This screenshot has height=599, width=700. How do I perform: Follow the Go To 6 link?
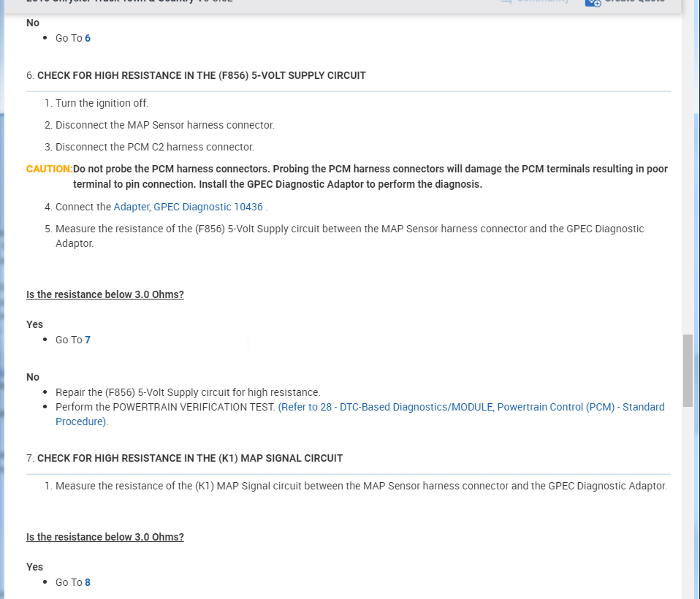coord(88,39)
